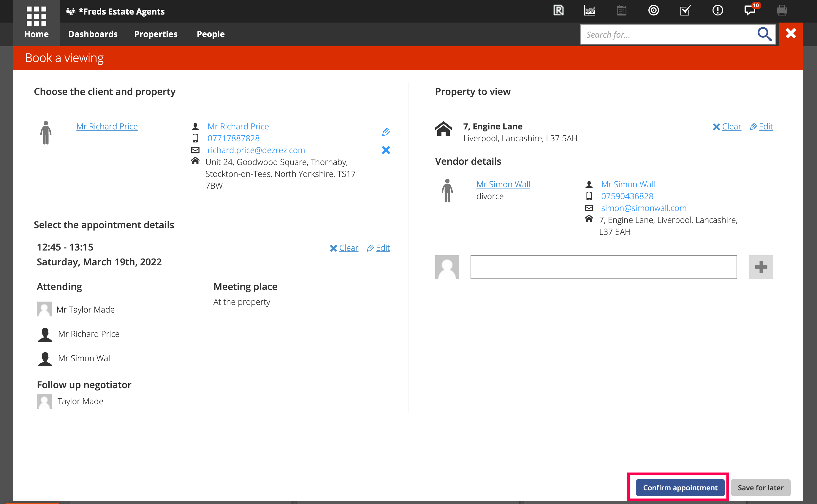Click the vendor person silhouette icon

447,191
